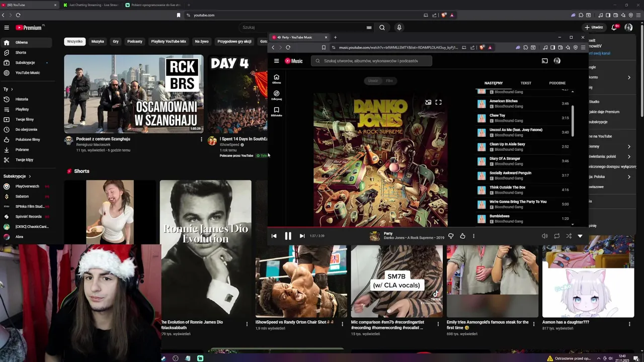This screenshot has height=362, width=644.
Task: Open YouTube main hamburger menu
Action: click(x=7, y=28)
